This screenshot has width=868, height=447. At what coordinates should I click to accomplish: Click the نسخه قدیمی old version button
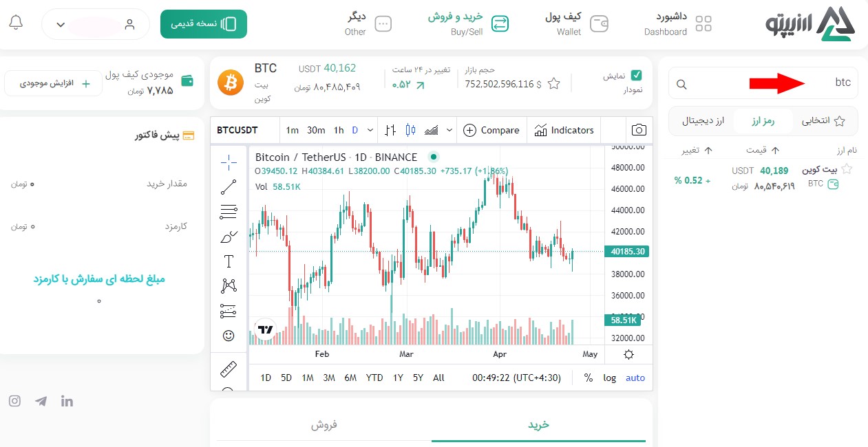(x=204, y=24)
